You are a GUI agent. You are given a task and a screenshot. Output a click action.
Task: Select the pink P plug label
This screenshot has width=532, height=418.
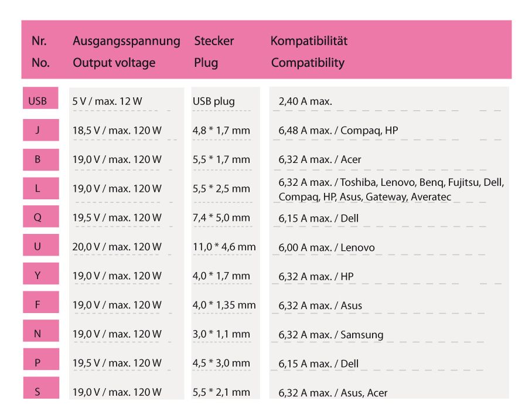[x=41, y=359]
